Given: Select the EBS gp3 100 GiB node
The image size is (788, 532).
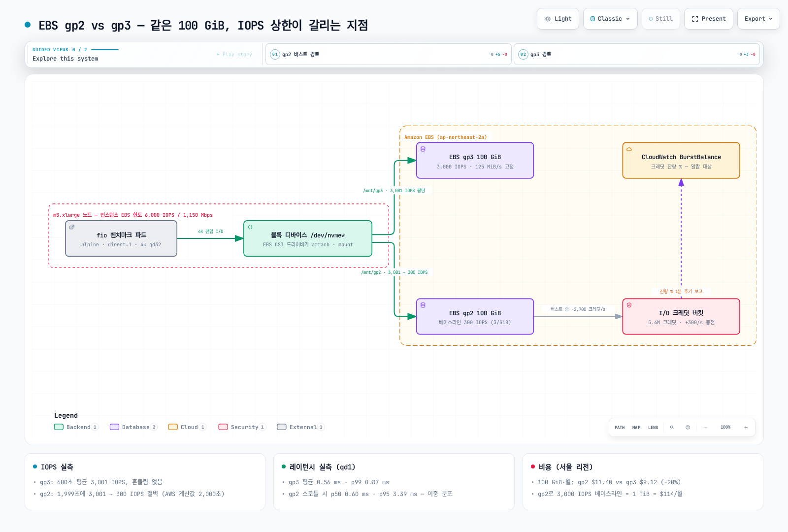Looking at the screenshot, I should point(475,161).
